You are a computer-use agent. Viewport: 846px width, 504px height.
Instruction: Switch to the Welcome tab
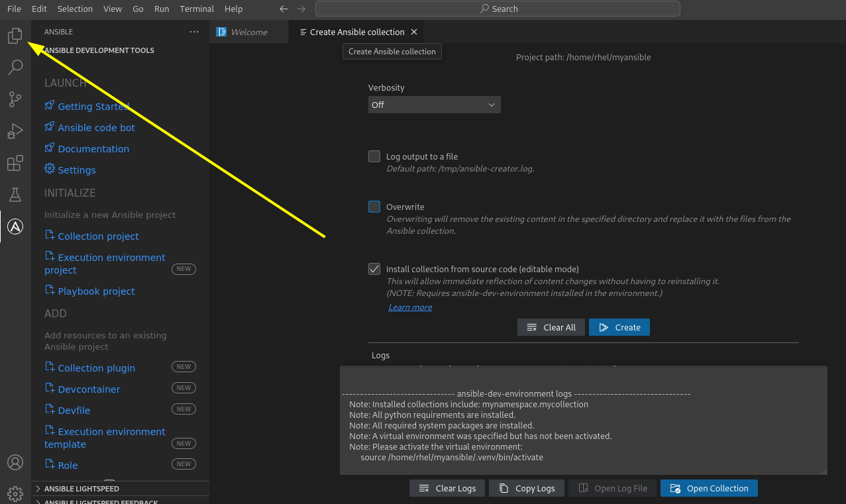248,32
